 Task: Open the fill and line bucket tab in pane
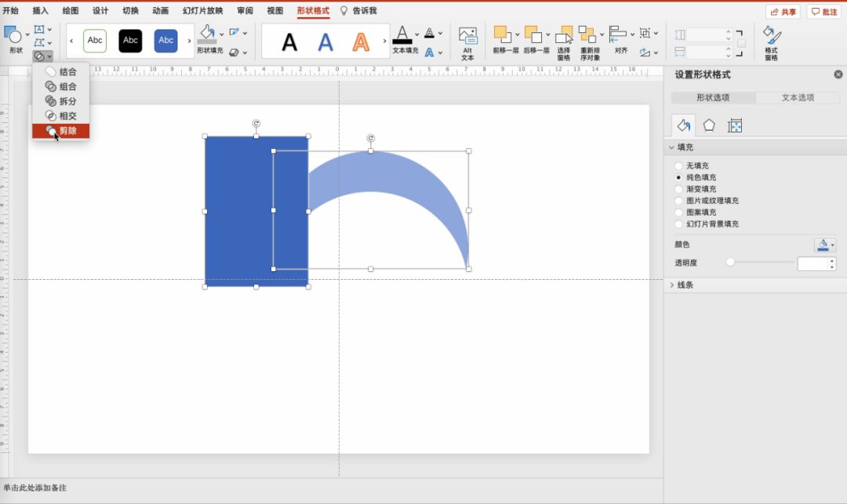[683, 125]
